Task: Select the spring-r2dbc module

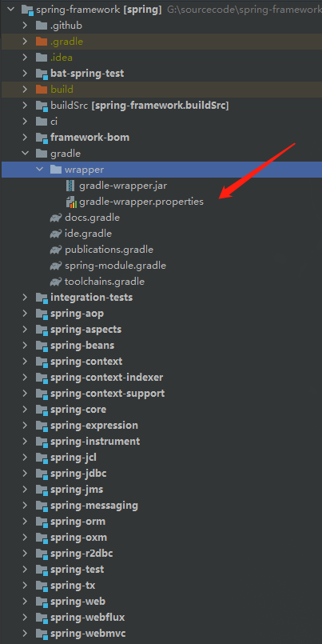Action: coord(81,554)
